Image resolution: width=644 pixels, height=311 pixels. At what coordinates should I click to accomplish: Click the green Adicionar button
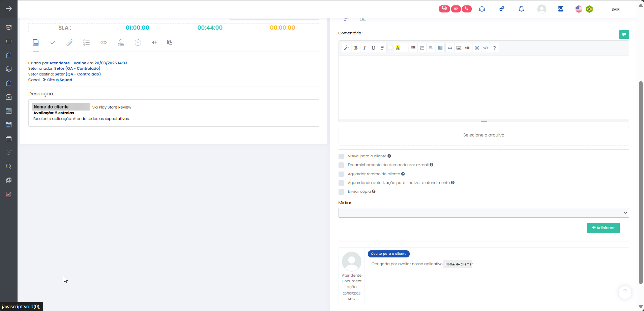[x=603, y=228]
